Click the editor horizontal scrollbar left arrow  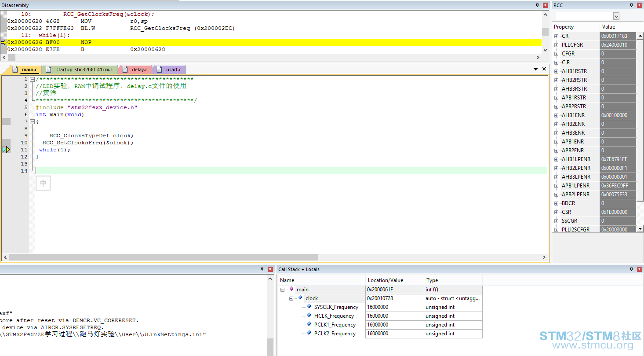(x=5, y=257)
